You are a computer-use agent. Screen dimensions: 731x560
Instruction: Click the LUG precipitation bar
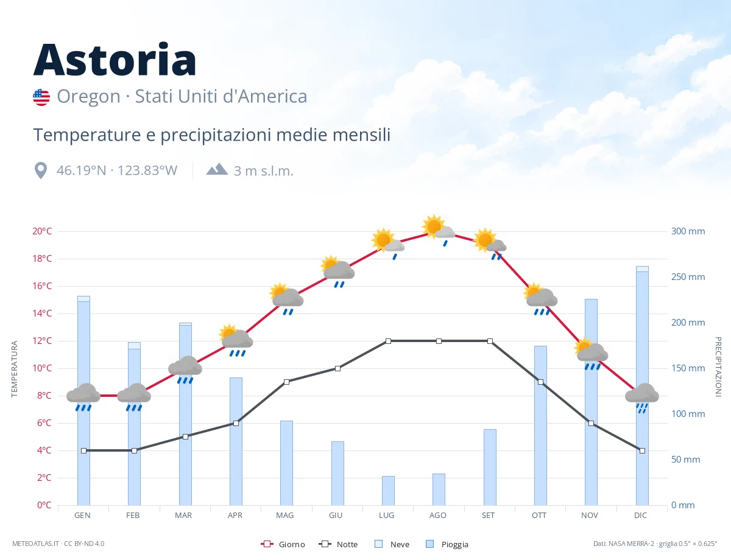(x=388, y=491)
